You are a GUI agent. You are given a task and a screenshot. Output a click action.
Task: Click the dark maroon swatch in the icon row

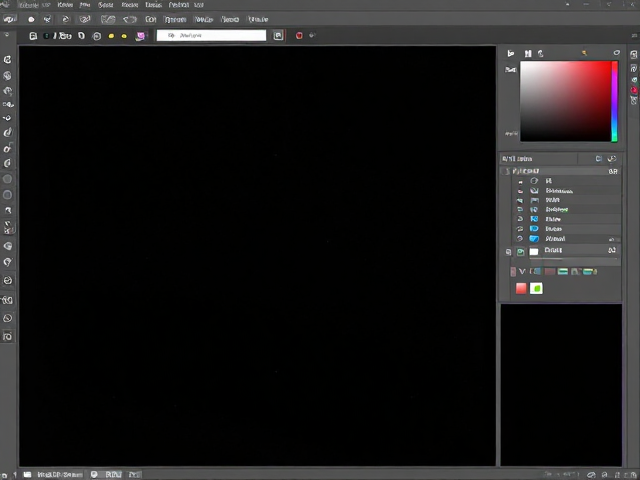[x=550, y=271]
